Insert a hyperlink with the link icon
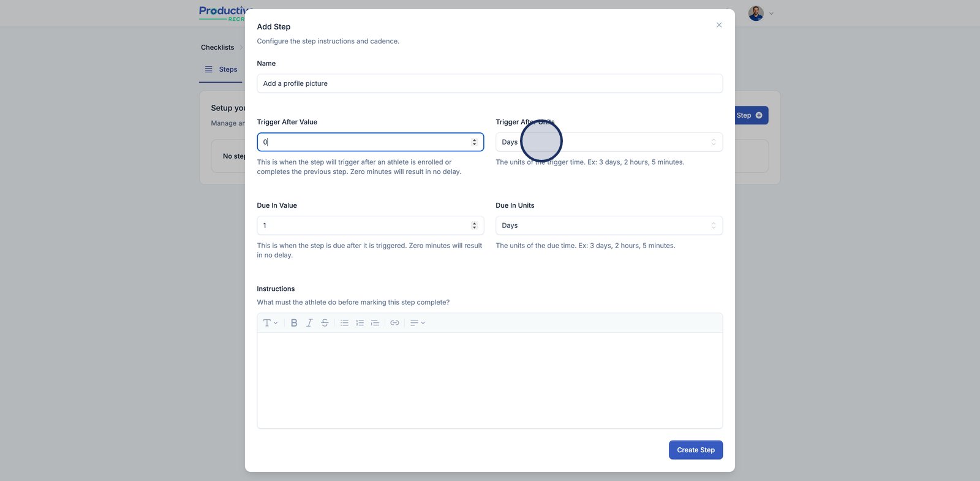The width and height of the screenshot is (980, 481). tap(394, 323)
